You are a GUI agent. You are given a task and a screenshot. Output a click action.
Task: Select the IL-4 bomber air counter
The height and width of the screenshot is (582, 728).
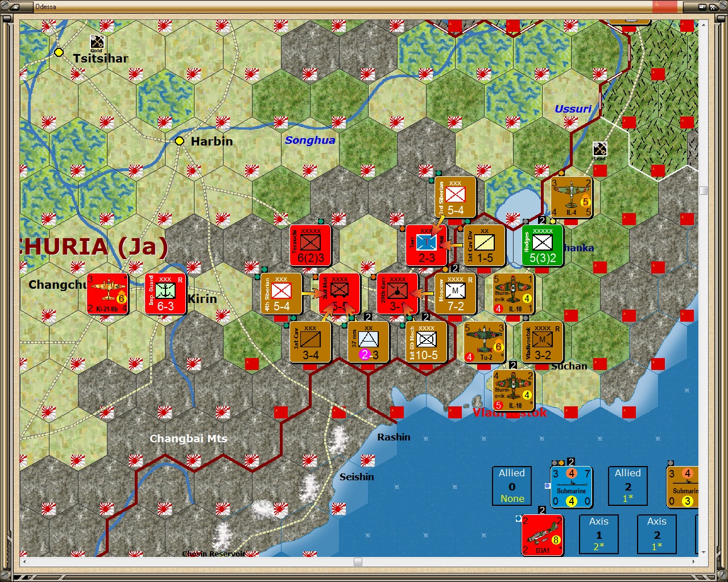(572, 197)
